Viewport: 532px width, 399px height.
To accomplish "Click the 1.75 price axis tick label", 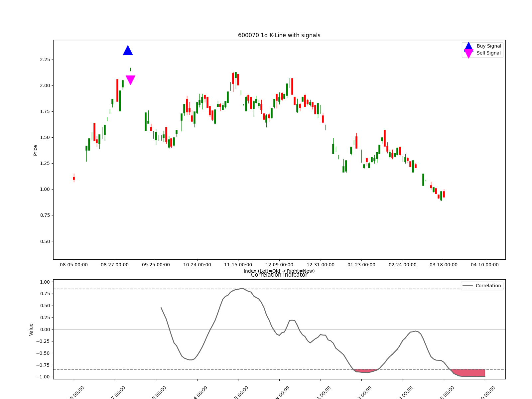I will click(x=45, y=112).
